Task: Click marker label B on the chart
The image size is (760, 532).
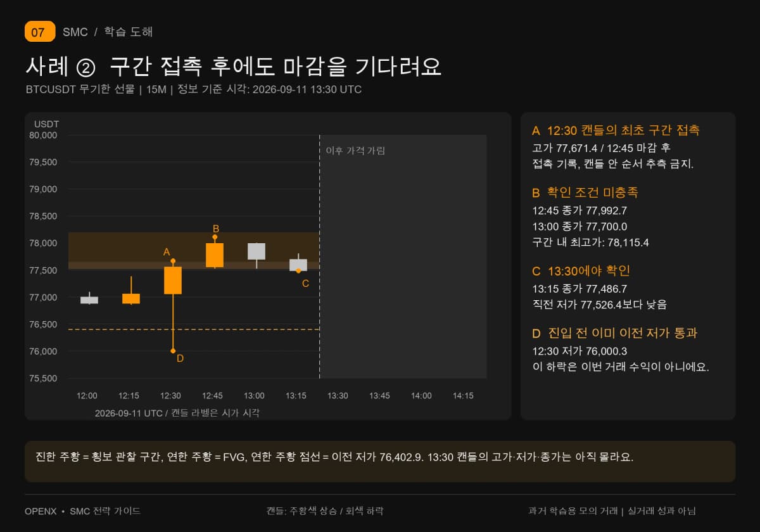Action: point(216,229)
